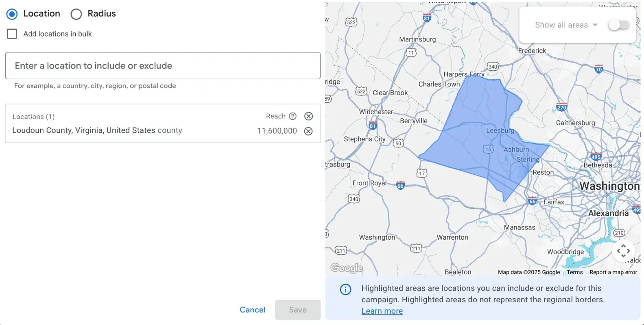Click the Route 50 shield icon
This screenshot has width=644, height=325.
(x=398, y=143)
